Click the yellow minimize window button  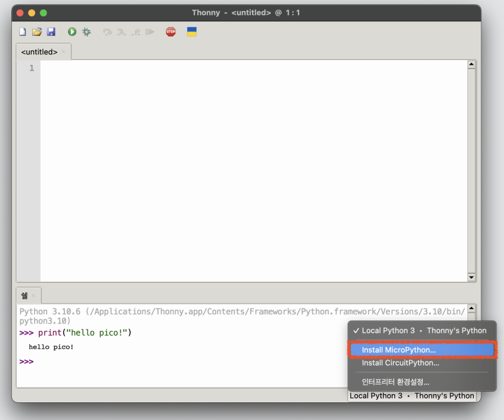point(31,13)
